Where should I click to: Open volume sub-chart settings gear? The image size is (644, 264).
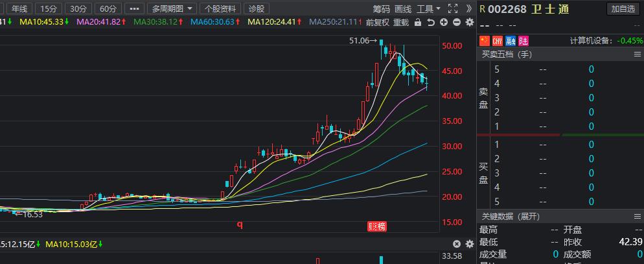(x=470, y=245)
